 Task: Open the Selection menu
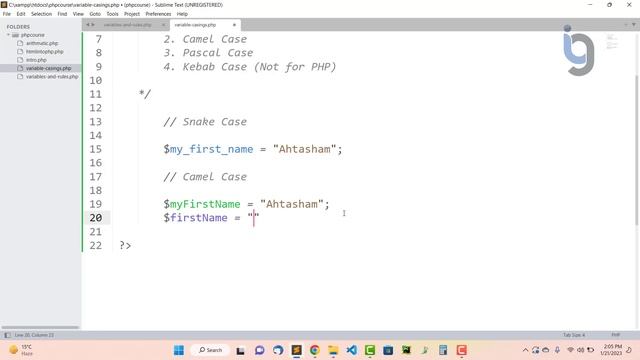pyautogui.click(x=42, y=14)
